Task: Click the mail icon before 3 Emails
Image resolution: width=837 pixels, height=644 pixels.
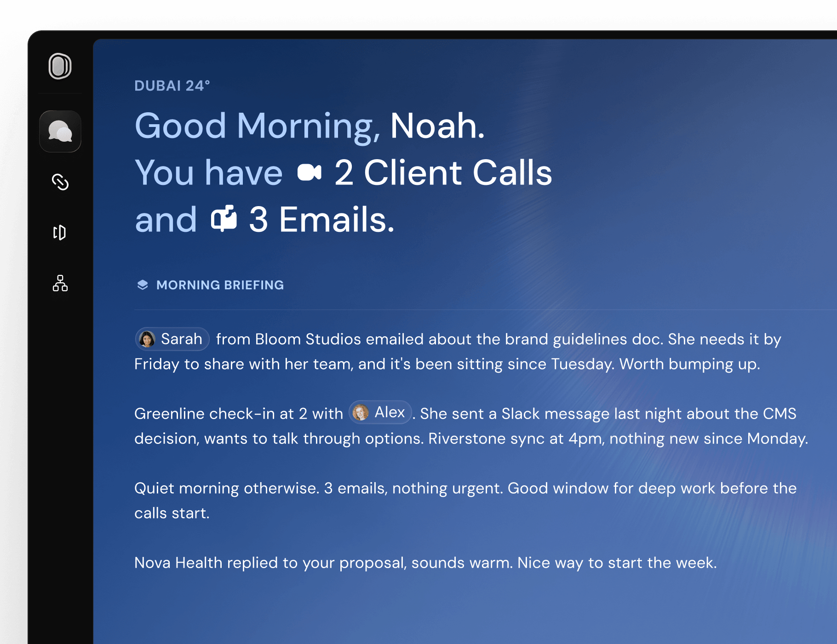Action: [x=224, y=219]
